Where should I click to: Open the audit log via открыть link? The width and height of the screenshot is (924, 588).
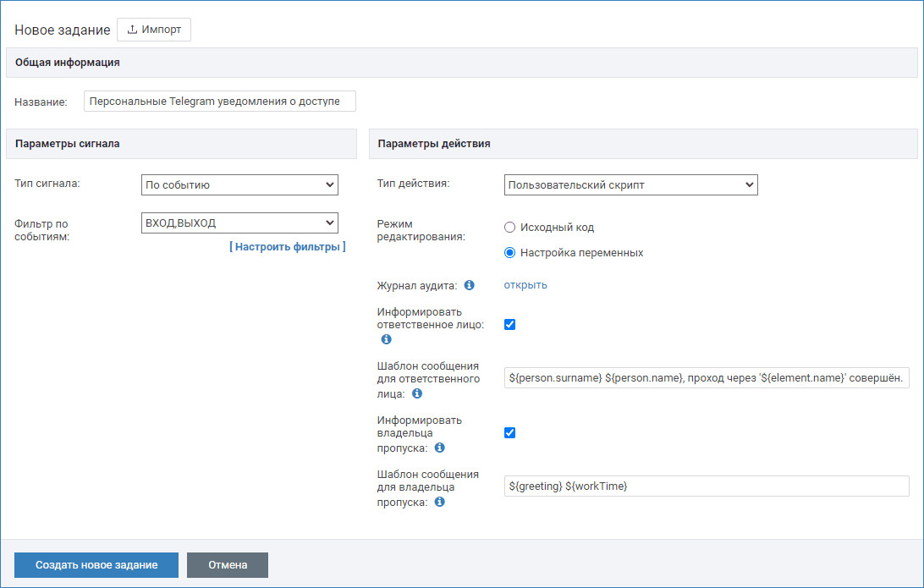tap(525, 285)
